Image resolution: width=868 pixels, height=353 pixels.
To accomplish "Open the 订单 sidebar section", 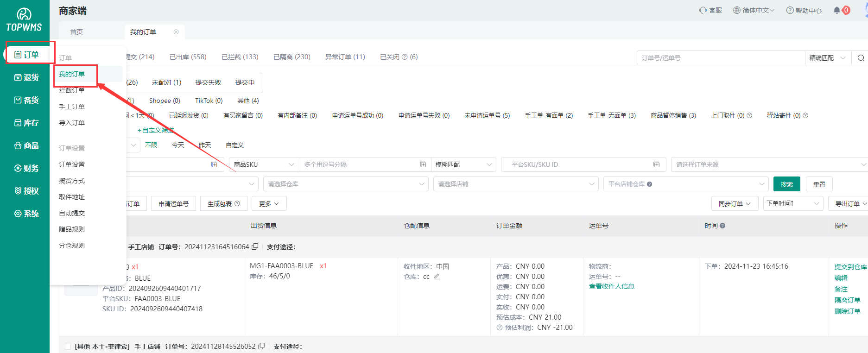I will point(26,55).
